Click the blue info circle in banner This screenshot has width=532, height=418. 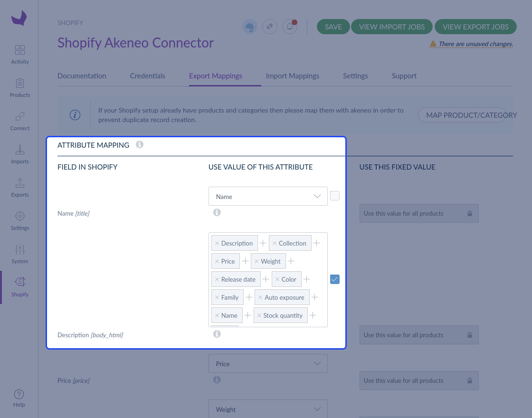point(75,114)
